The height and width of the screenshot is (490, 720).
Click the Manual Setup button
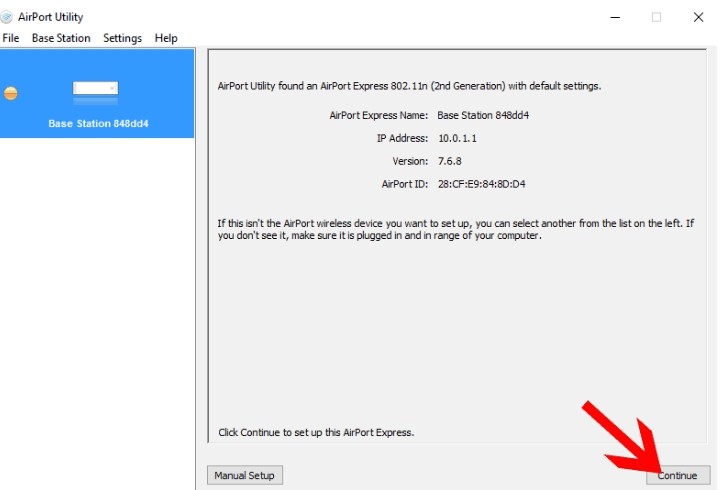[x=245, y=475]
